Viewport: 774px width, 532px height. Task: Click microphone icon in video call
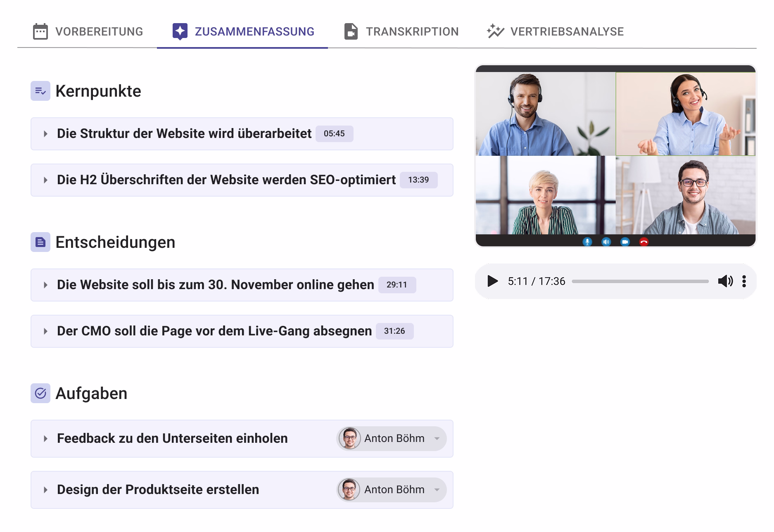587,242
